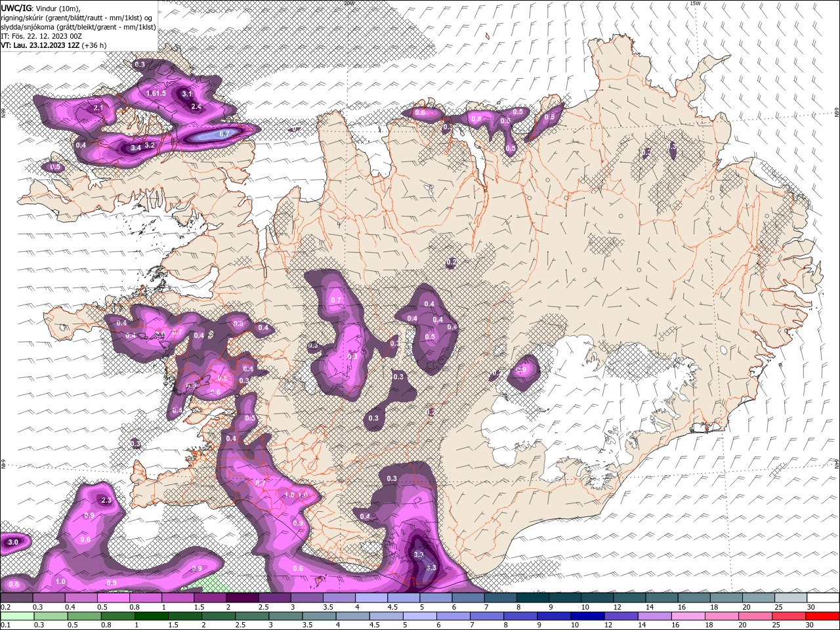
Task: Click the 'IT: Fös. 22. 12. 2023 00Z' line
Action: [x=41, y=35]
